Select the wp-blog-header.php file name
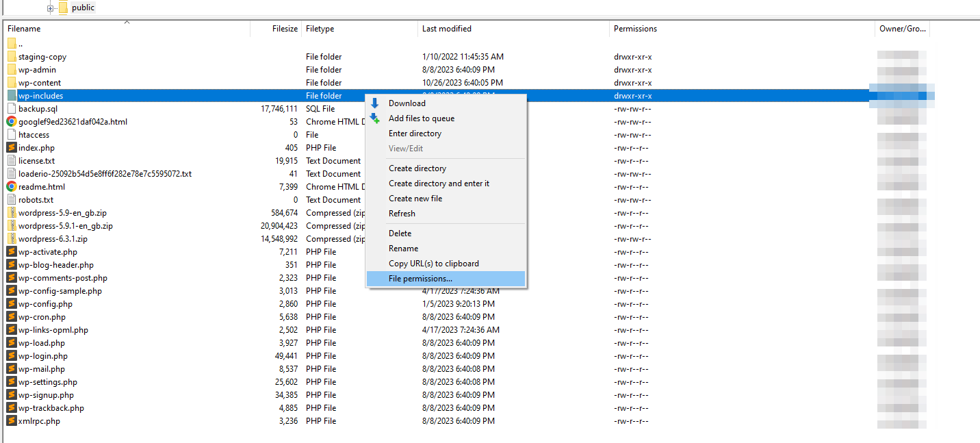Image resolution: width=980 pixels, height=443 pixels. pyautogui.click(x=56, y=265)
